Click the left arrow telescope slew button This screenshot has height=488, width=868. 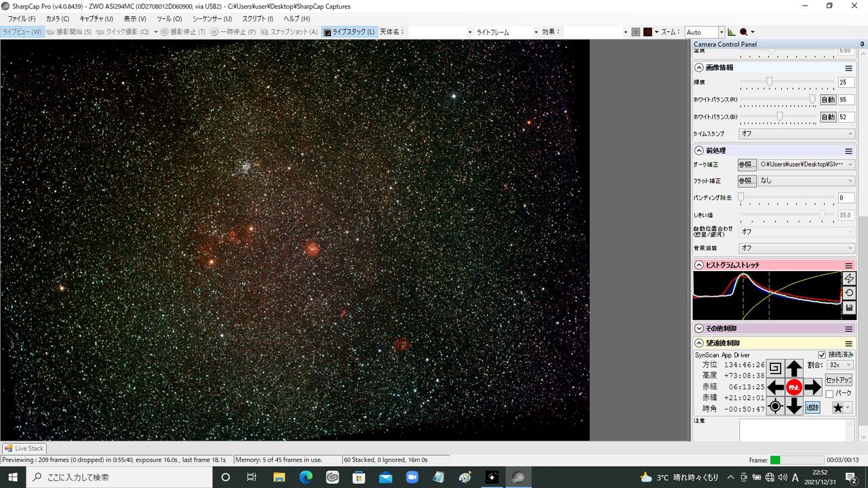(x=776, y=388)
